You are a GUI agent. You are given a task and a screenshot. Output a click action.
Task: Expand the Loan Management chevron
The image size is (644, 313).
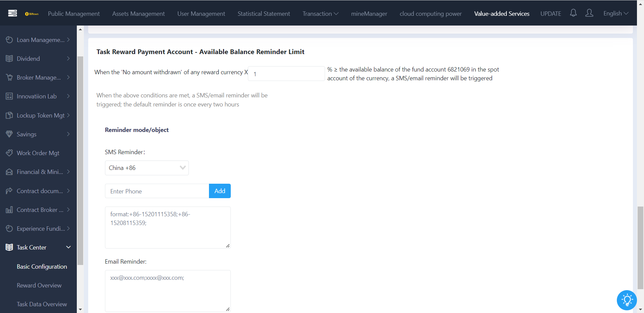click(x=68, y=40)
